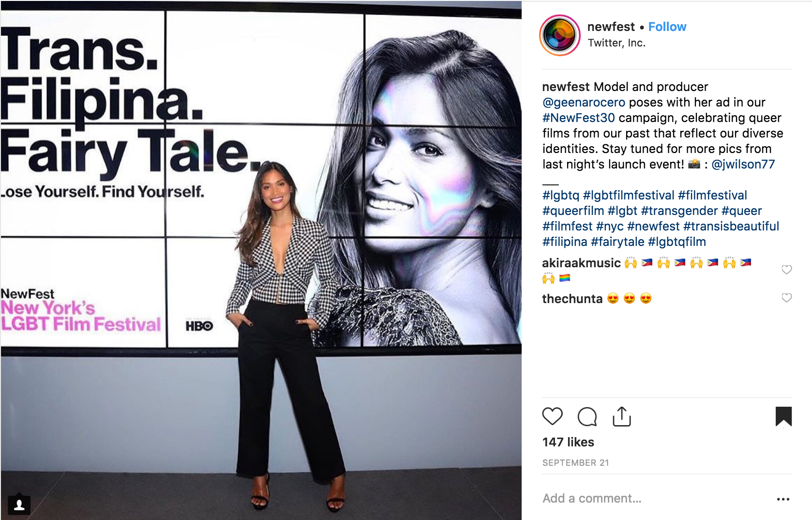Open newfest profile avatar
This screenshot has height=520, width=812.
[560, 35]
